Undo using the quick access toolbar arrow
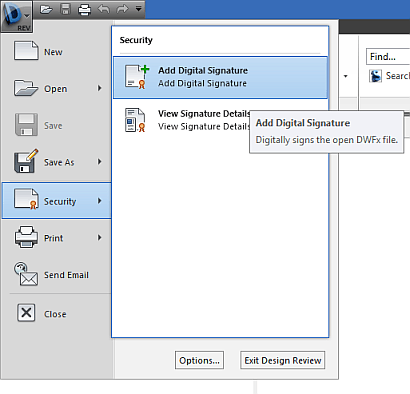Viewport: 410px width, 394px height. click(104, 9)
